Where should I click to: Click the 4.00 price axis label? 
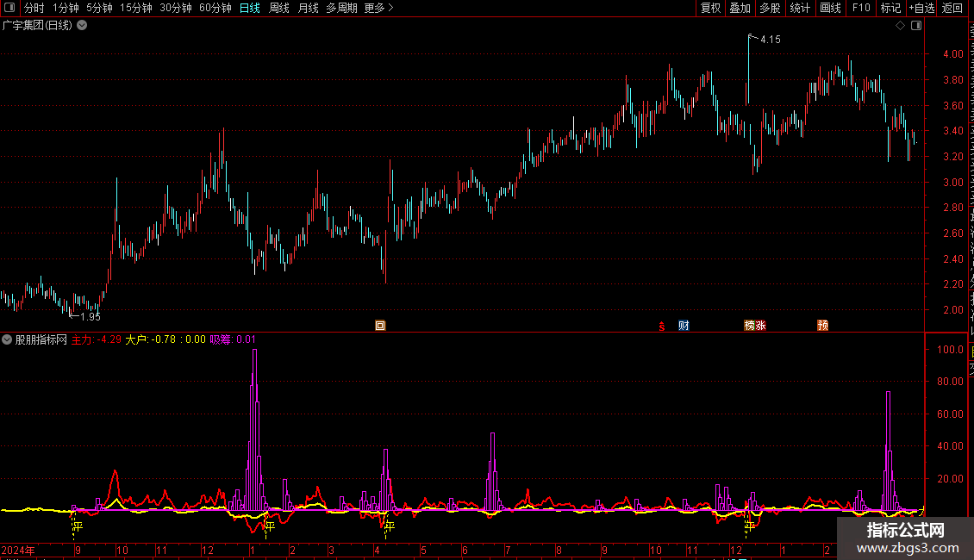click(x=952, y=54)
